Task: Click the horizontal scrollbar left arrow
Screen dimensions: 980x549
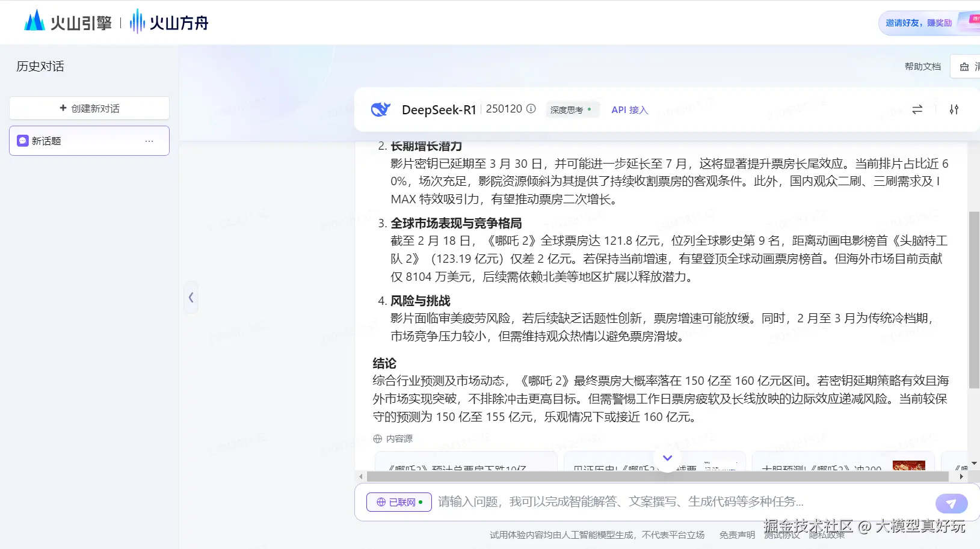Action: tap(360, 476)
